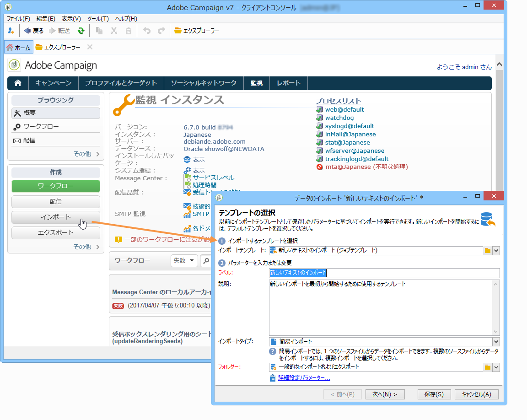Viewport: 527px width, 420px height.
Task: Click キャンセル(A) button in dialog
Action: [x=476, y=394]
